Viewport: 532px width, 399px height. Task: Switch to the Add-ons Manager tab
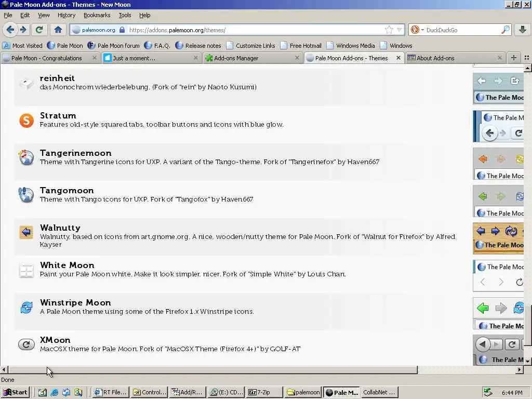point(236,58)
